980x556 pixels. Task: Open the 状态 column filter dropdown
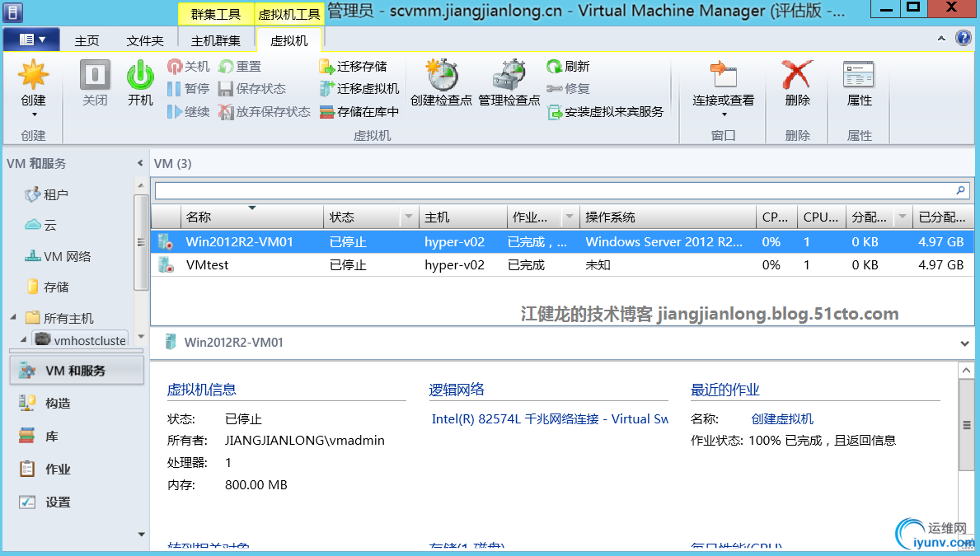[409, 217]
